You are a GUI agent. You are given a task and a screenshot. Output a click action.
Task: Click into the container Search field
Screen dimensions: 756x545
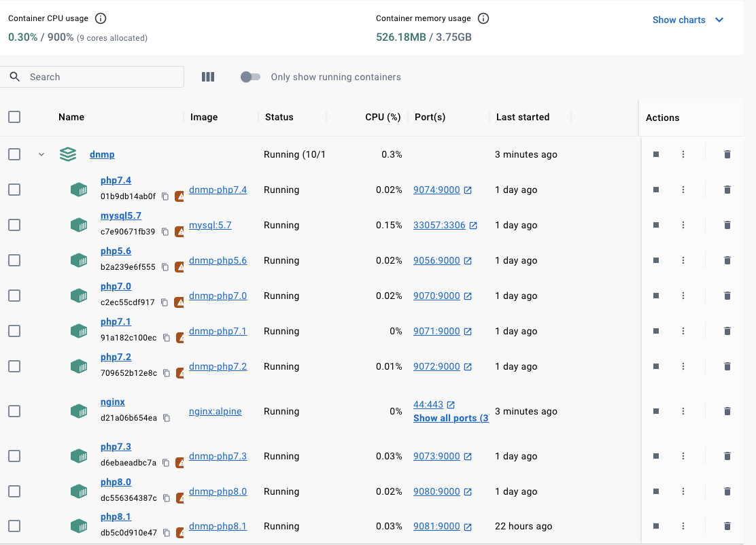(x=102, y=77)
